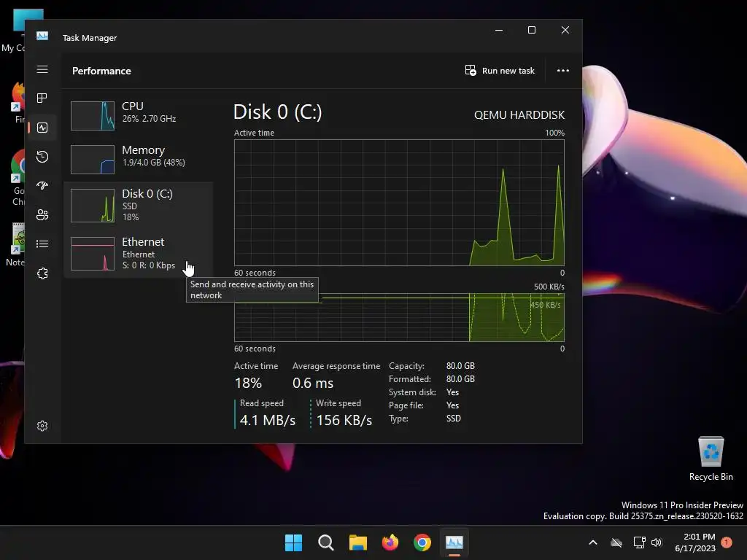Open the clock and date flyout
Screen dimensions: 747x560
point(695,542)
